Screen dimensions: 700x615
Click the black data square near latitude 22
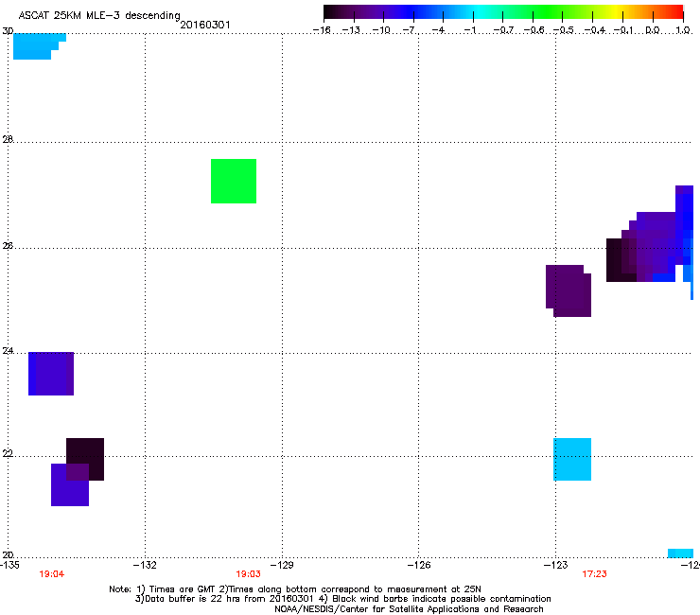coord(85,459)
